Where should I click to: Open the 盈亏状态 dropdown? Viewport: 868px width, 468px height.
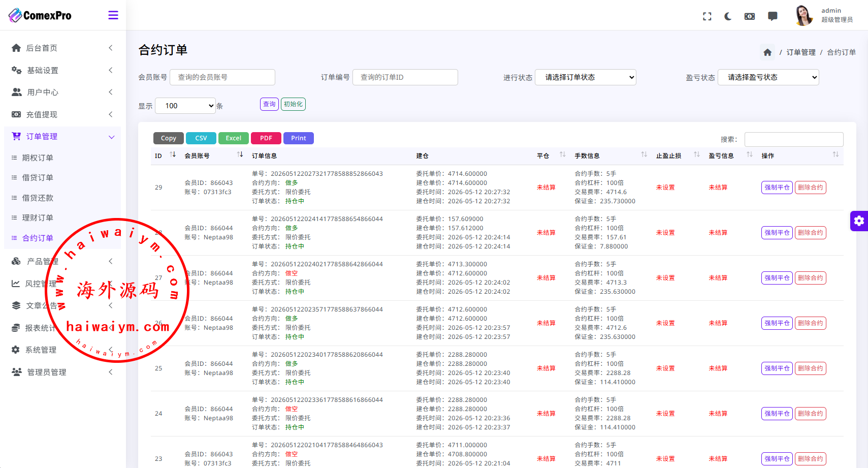pos(768,77)
